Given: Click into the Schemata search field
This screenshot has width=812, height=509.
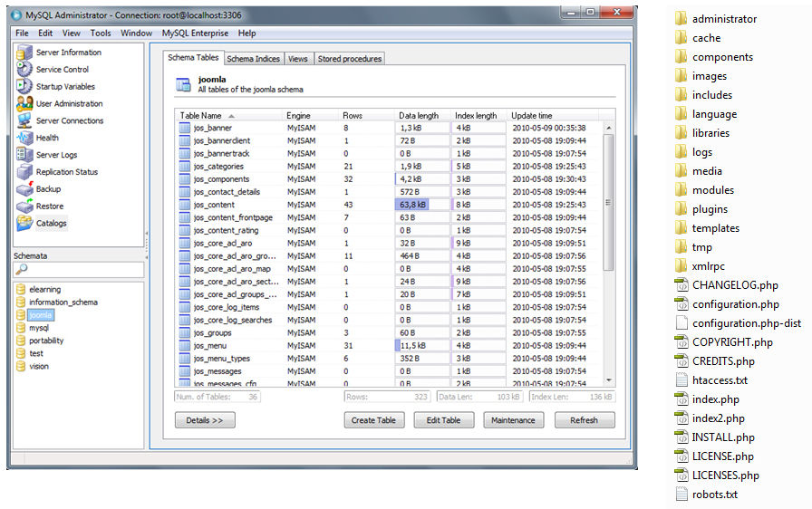Looking at the screenshot, I should [x=79, y=269].
